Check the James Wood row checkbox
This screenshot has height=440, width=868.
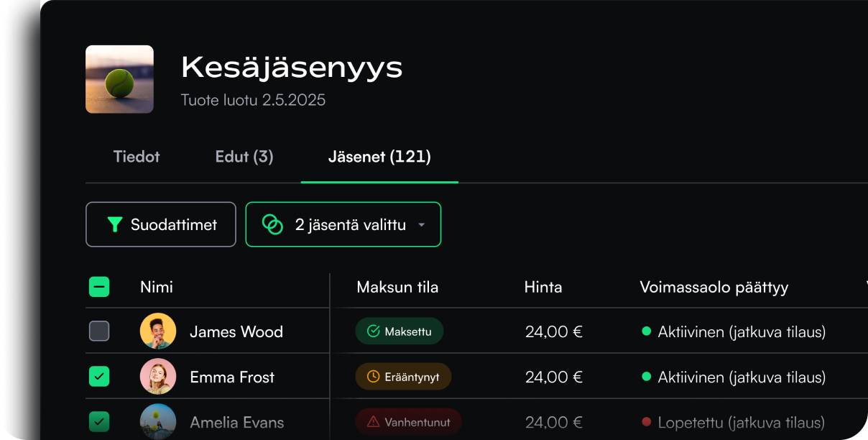99,331
